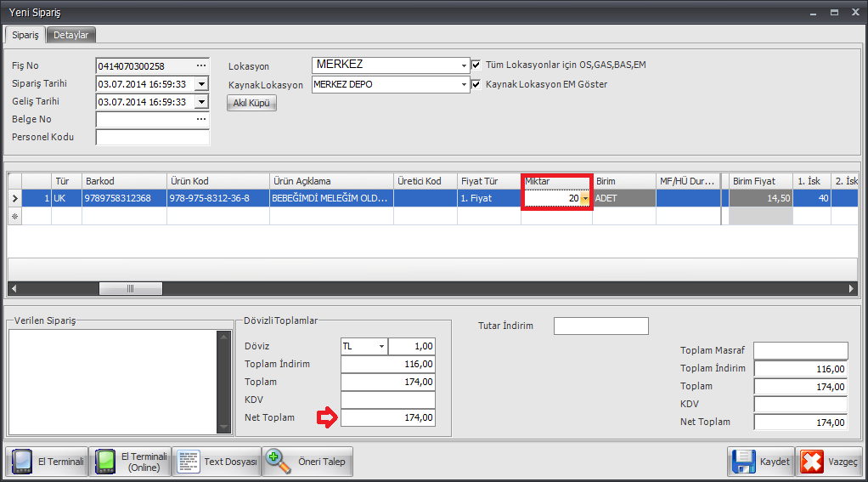
Task: Uncheck Kaynak Lokasyon EM Göster checkbox
Action: [x=476, y=84]
